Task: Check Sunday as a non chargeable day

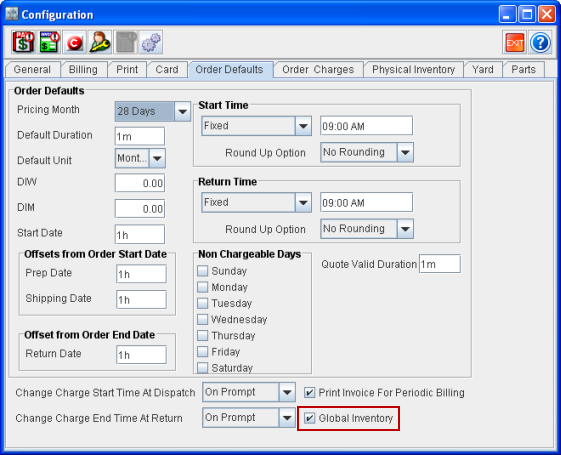Action: (x=203, y=271)
